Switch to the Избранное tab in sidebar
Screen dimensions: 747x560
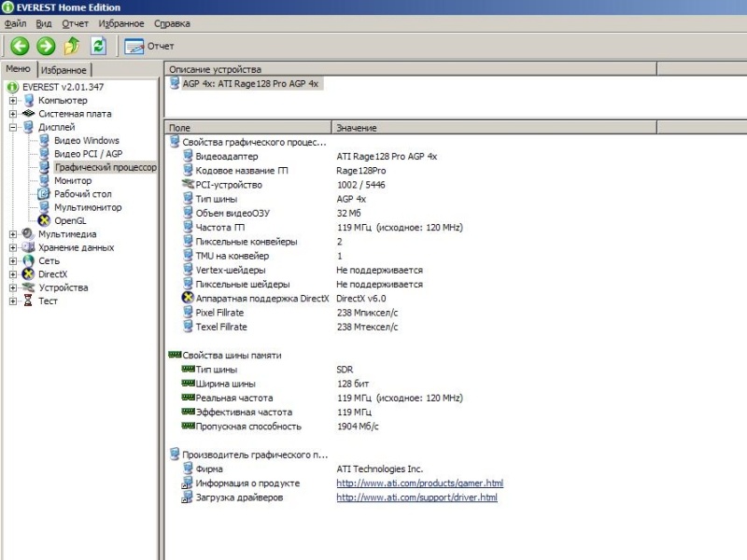coord(63,70)
